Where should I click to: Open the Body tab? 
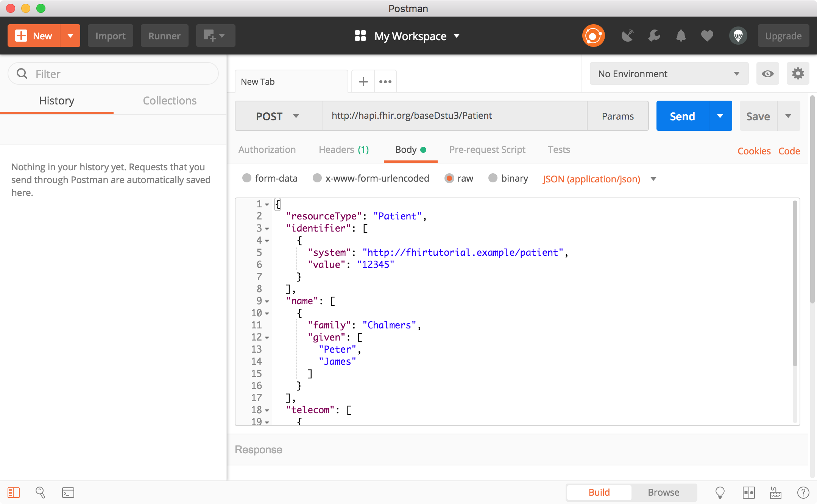[x=410, y=149]
